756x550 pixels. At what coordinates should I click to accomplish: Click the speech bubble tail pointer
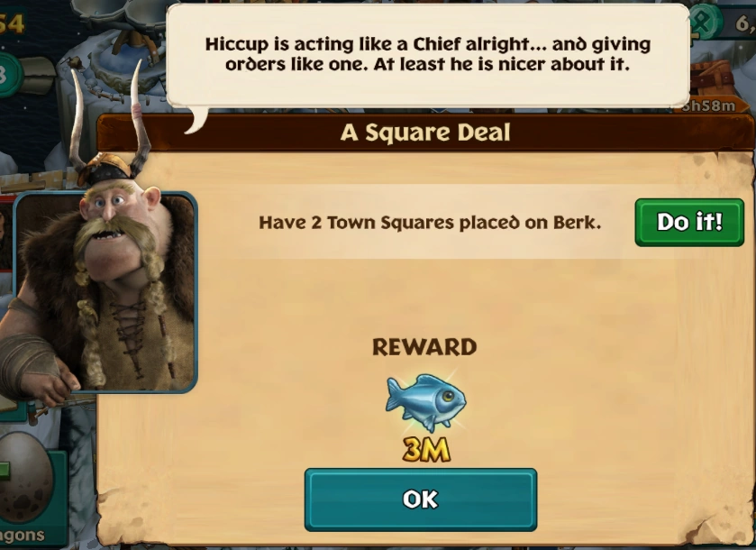coord(196,120)
